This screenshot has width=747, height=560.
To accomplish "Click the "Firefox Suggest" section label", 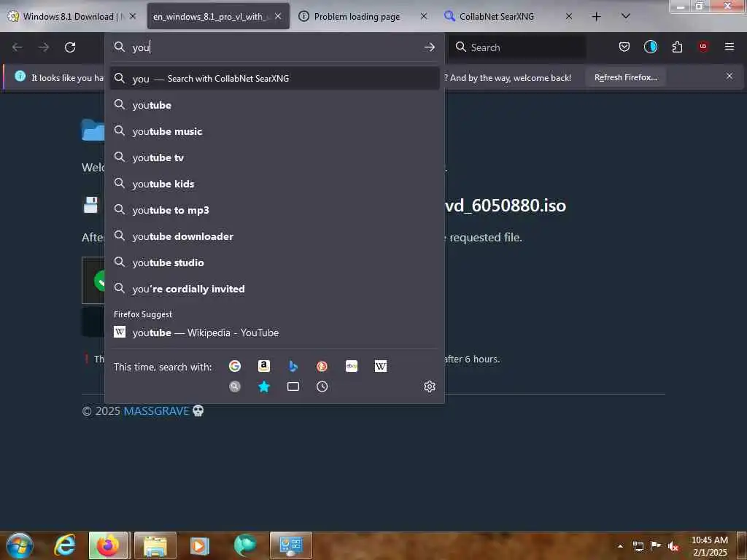I will (142, 314).
